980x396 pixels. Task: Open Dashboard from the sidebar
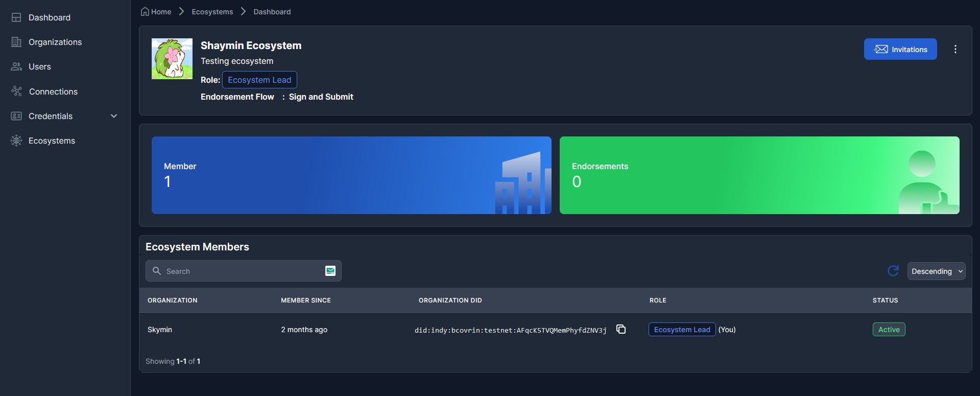coord(49,17)
